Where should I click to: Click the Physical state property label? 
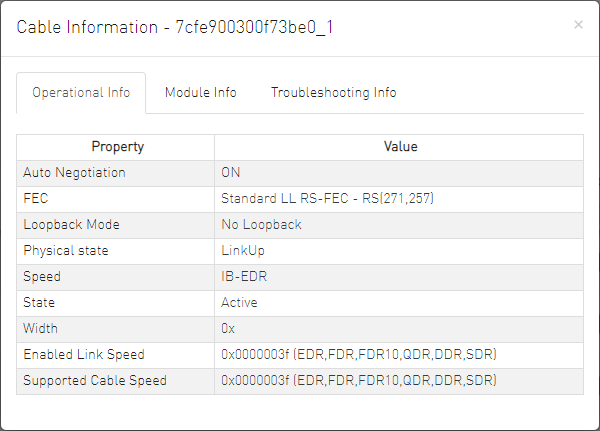[65, 251]
